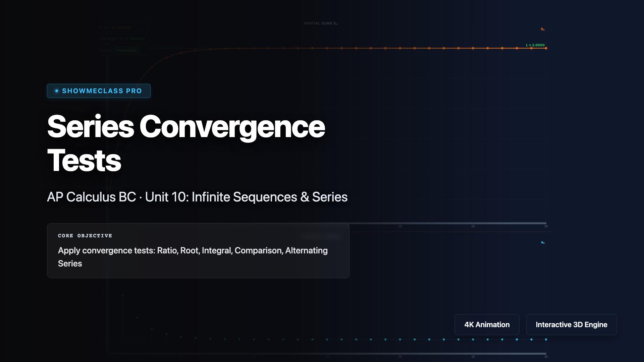644x362 pixels.
Task: Click the green L = 2.0000 limit label
Action: (x=535, y=45)
